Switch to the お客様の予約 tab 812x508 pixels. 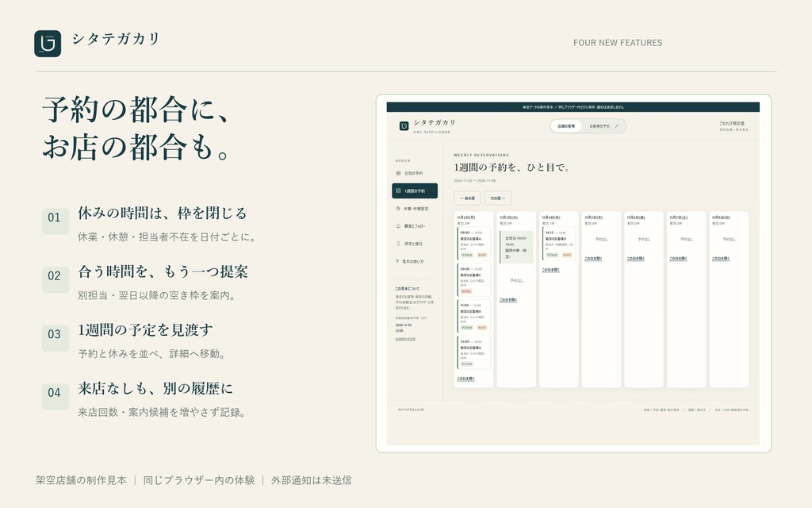pos(603,126)
